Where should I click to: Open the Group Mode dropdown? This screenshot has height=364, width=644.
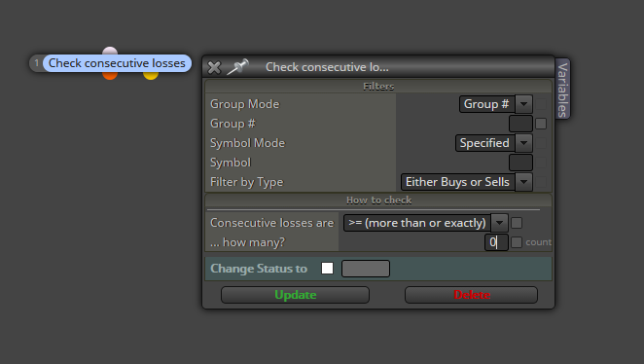pos(496,104)
